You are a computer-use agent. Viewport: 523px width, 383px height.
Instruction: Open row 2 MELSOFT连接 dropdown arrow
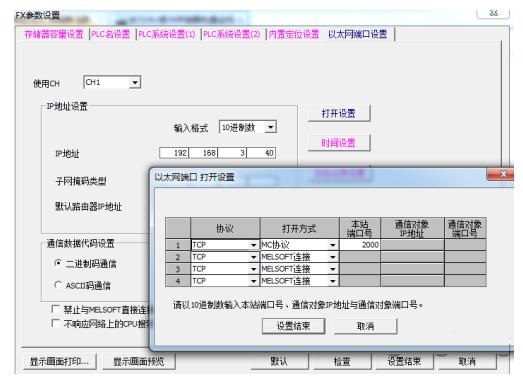[333, 257]
